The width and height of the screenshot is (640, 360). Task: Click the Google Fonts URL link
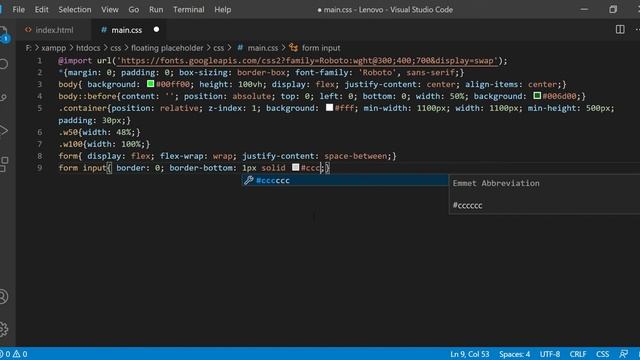307,60
